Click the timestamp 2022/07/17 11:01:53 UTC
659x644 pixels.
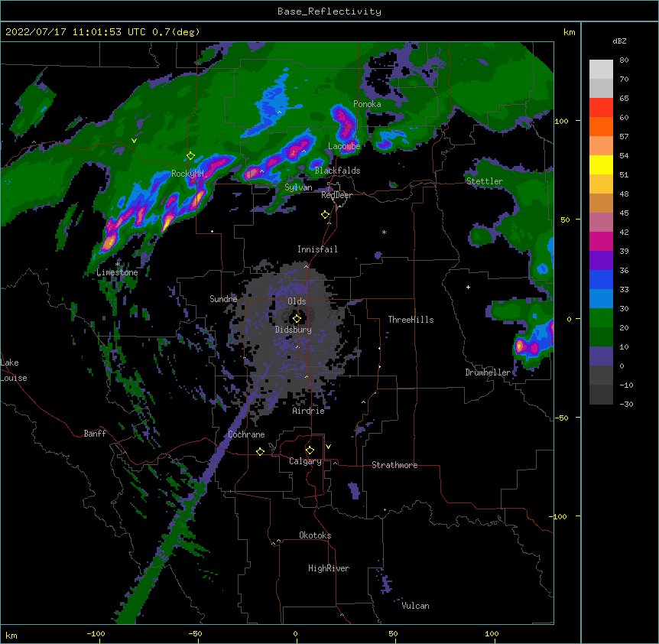click(x=75, y=32)
